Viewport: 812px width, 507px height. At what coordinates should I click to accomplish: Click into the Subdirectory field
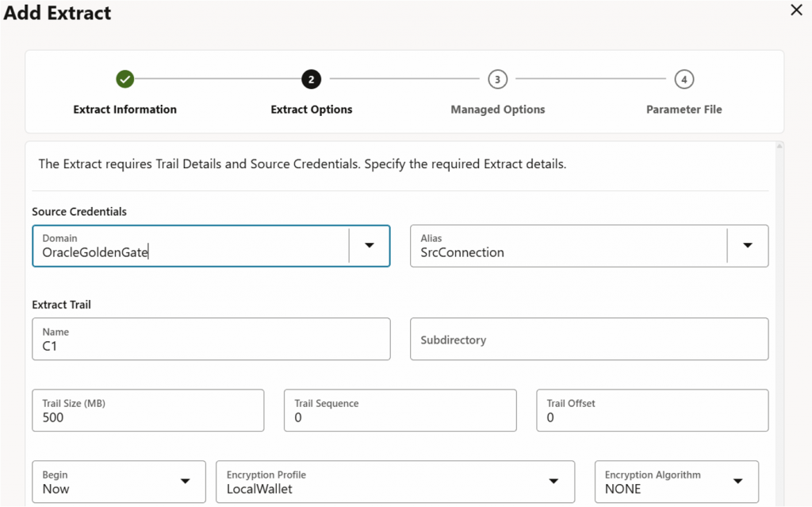coord(588,340)
